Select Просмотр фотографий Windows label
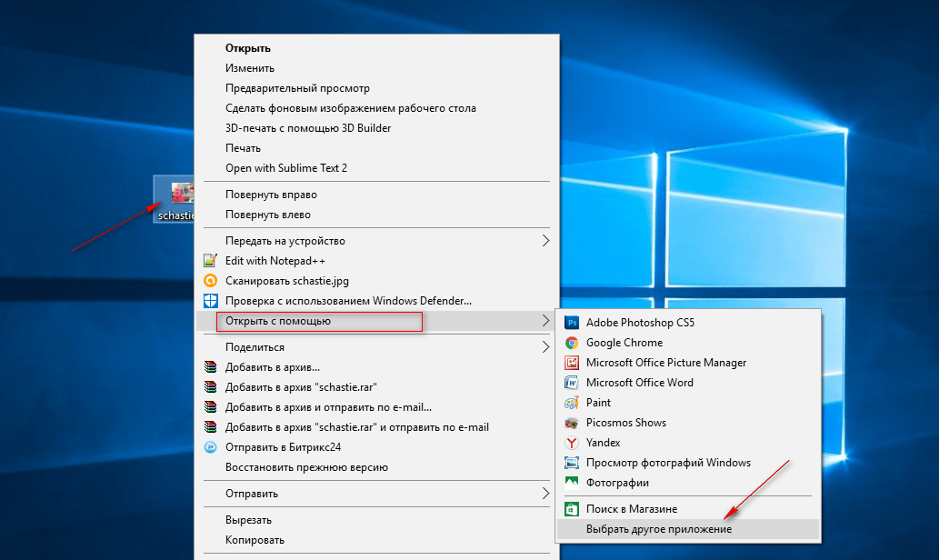Viewport: 939px width, 560px height. pyautogui.click(x=668, y=463)
